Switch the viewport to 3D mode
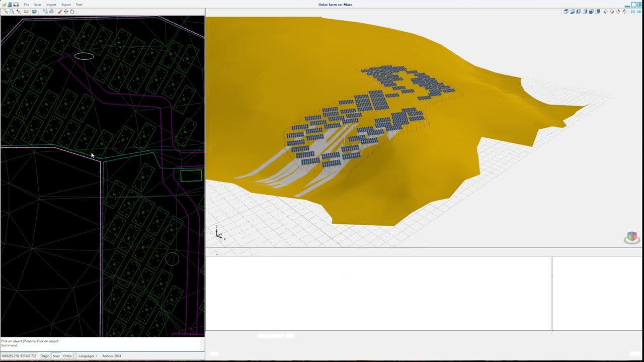 pyautogui.click(x=639, y=12)
